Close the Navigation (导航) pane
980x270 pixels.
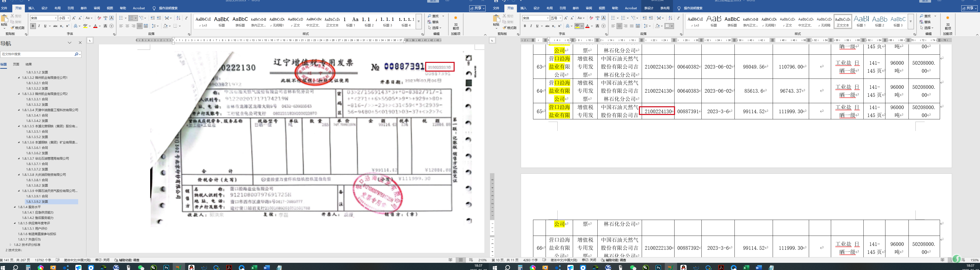click(80, 43)
